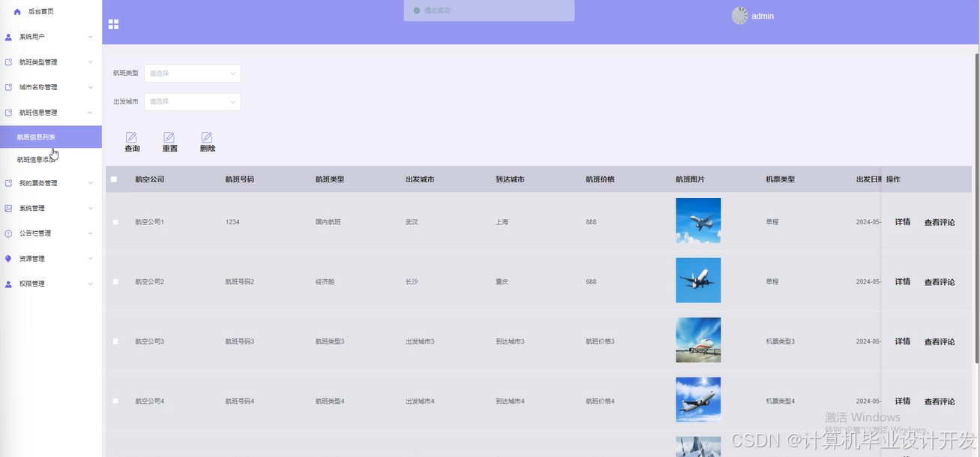Click the 查询 button label
The image size is (980, 457).
point(132,149)
